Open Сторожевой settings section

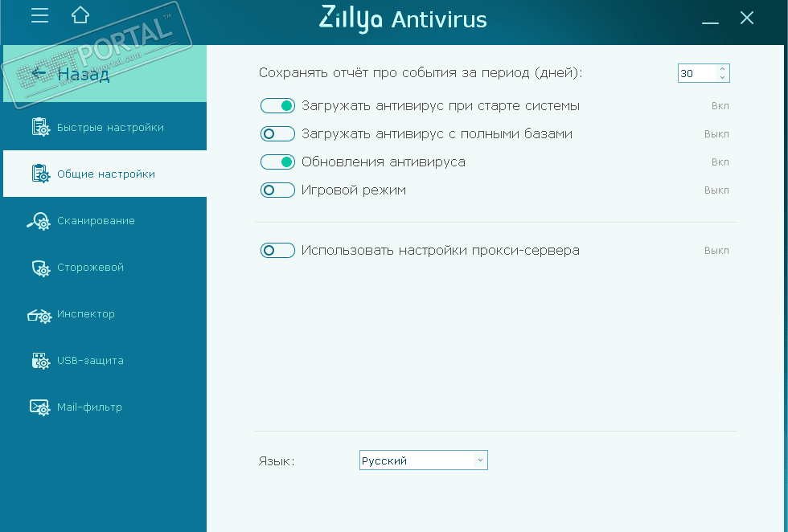coord(105,268)
